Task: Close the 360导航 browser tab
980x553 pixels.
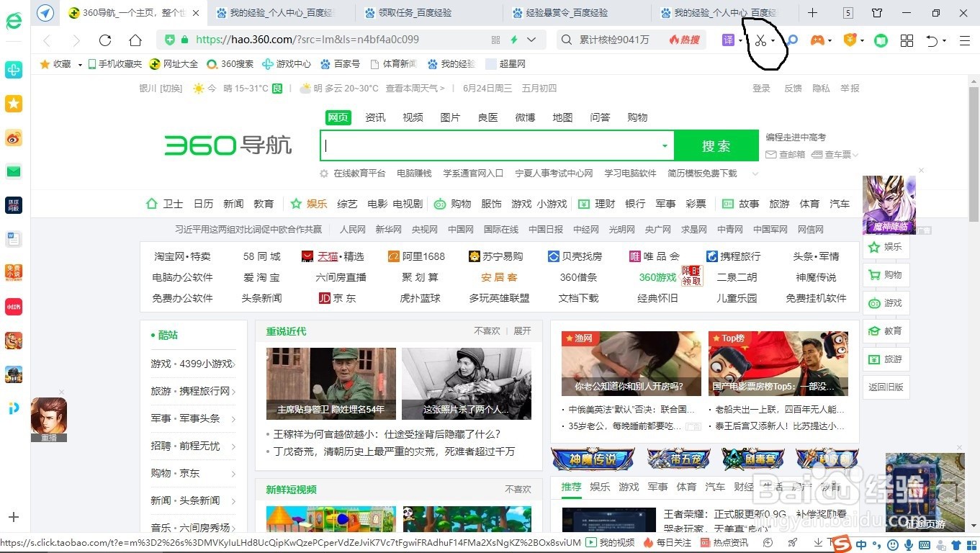Action: tap(197, 13)
